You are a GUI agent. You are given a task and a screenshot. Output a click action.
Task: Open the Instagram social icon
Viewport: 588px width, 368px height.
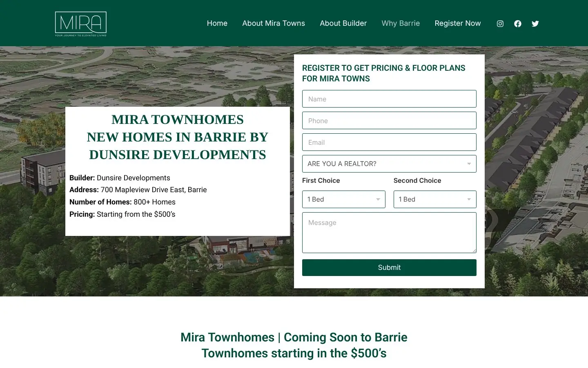[x=500, y=24]
